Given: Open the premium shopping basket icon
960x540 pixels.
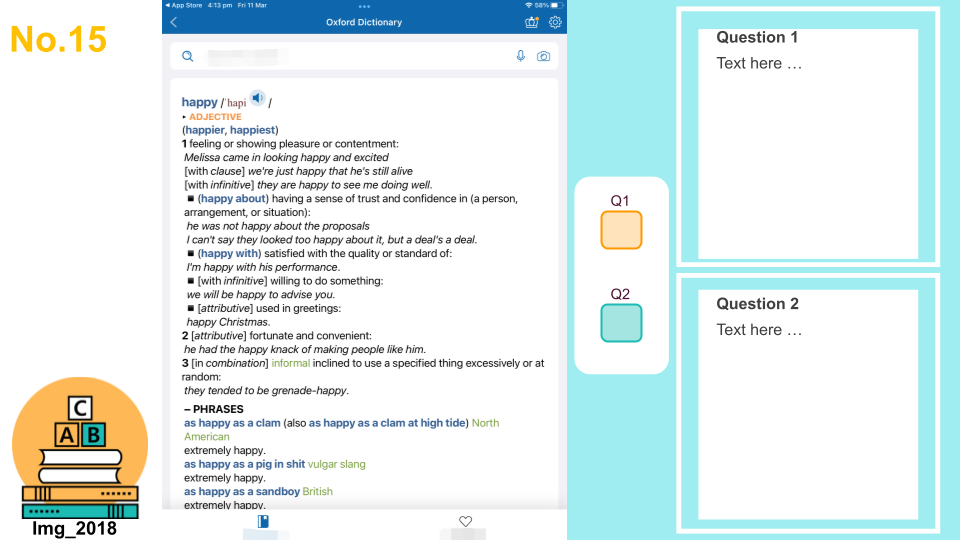Looking at the screenshot, I should point(531,22).
